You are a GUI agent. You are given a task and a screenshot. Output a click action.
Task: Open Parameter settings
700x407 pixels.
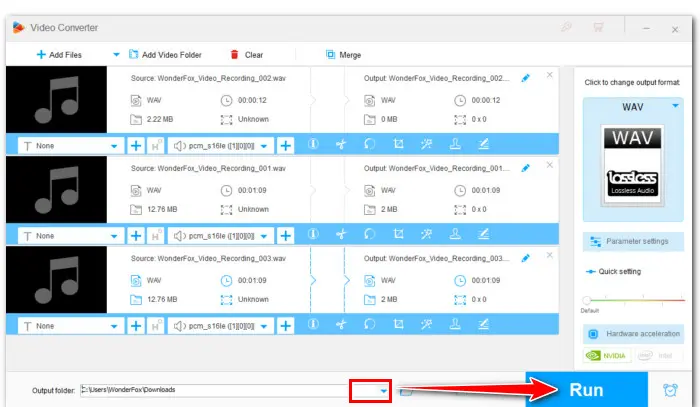[x=633, y=241]
